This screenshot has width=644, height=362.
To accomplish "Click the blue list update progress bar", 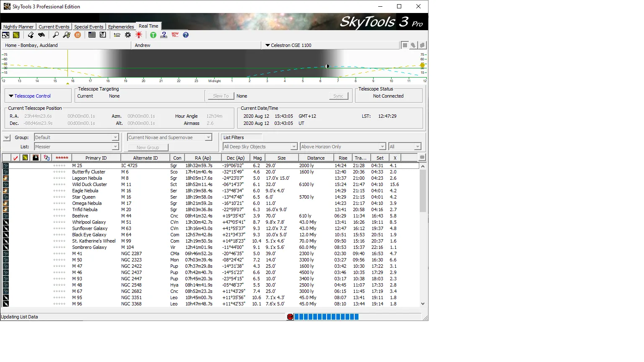I will (327, 317).
